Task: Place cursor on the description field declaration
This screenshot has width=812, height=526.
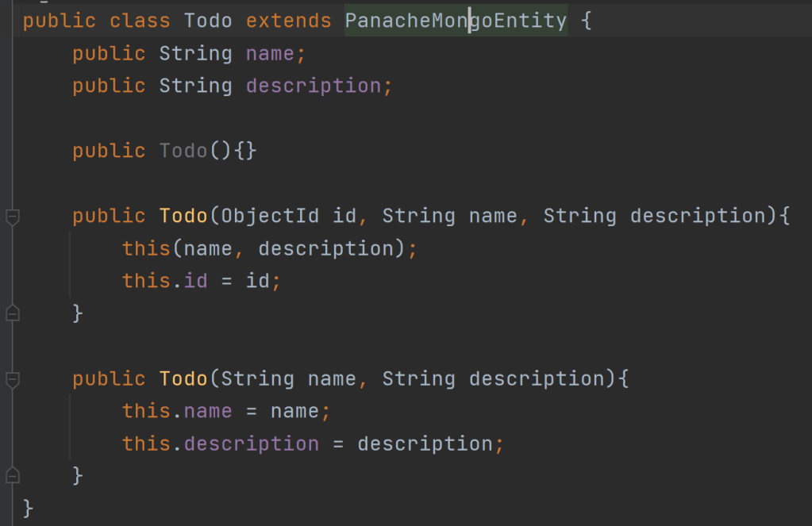Action: point(314,86)
